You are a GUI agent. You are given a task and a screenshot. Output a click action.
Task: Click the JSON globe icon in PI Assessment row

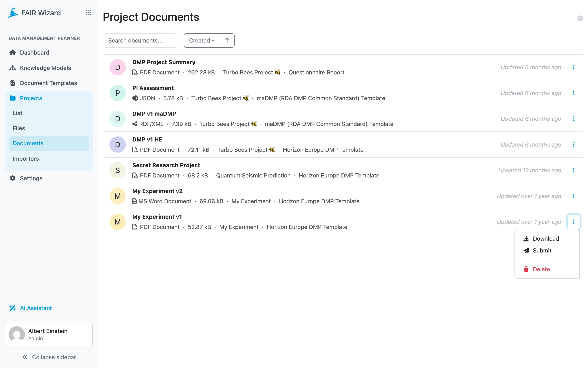135,98
